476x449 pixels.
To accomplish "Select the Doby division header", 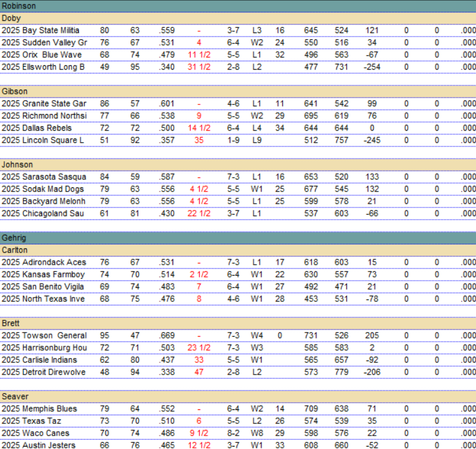I will [x=238, y=18].
